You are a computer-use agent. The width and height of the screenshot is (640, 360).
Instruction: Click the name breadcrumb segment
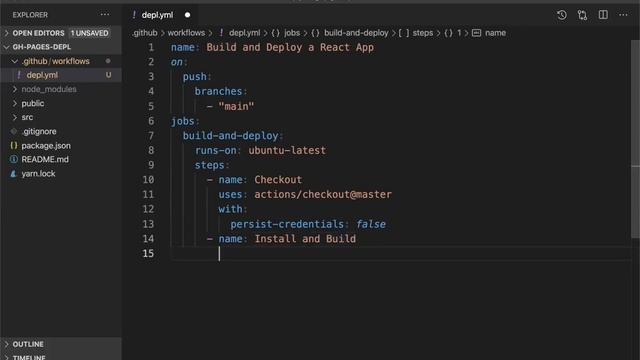tap(495, 33)
